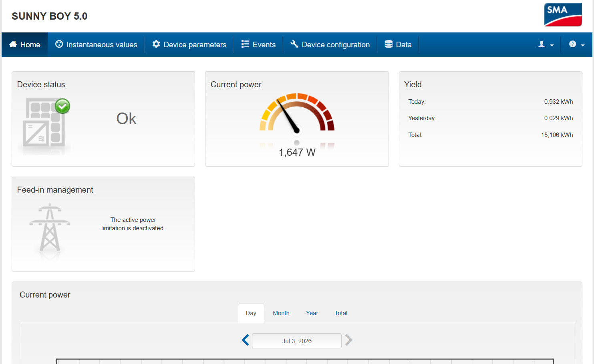Go to next day with right arrow
The height and width of the screenshot is (364, 594).
click(x=348, y=340)
